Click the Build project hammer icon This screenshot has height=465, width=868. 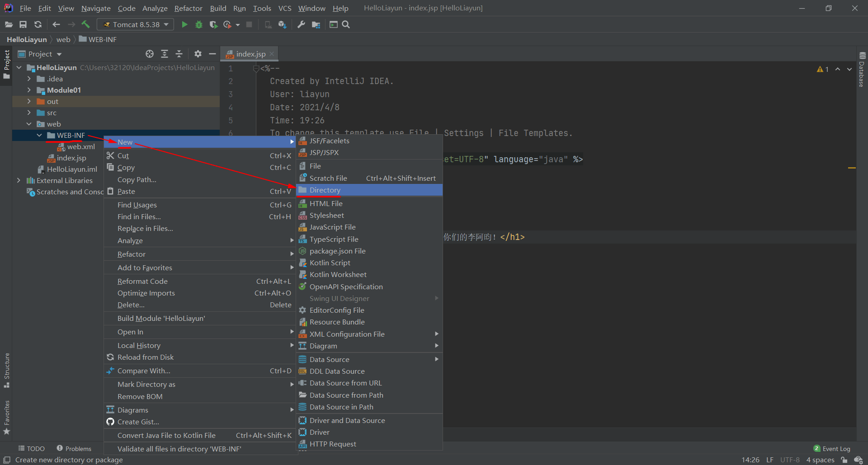[x=86, y=24]
